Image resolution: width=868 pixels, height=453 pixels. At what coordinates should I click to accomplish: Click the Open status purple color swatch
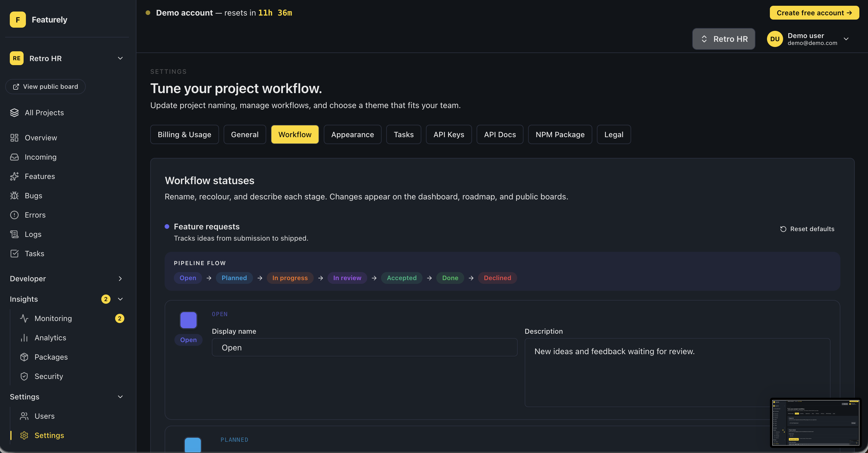pos(188,320)
